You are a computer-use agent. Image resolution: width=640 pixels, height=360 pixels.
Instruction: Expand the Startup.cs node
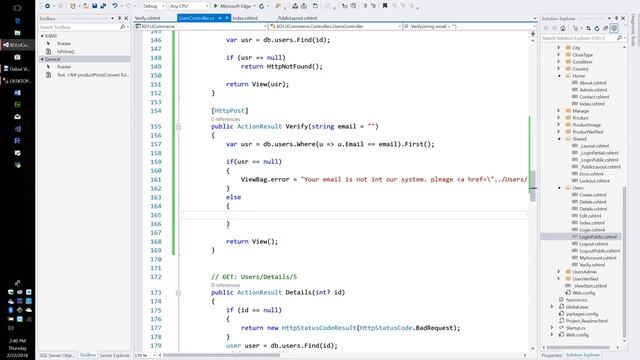(x=552, y=328)
